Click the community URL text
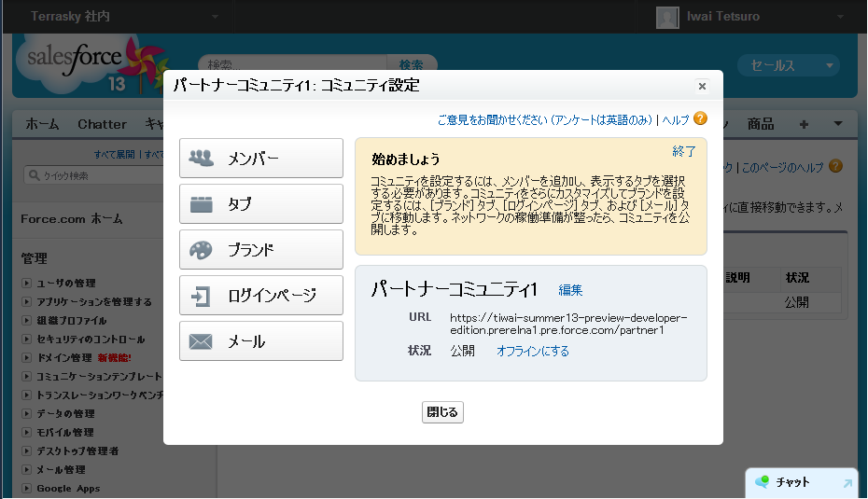The width and height of the screenshot is (868, 499). point(568,325)
